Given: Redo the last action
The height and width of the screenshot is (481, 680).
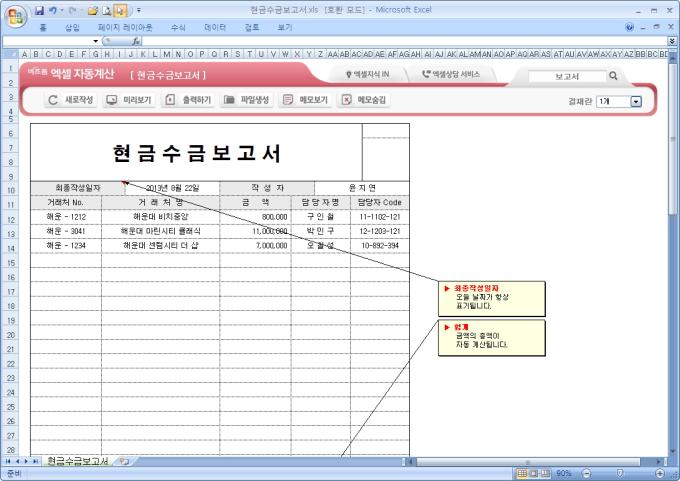Looking at the screenshot, I should point(73,10).
